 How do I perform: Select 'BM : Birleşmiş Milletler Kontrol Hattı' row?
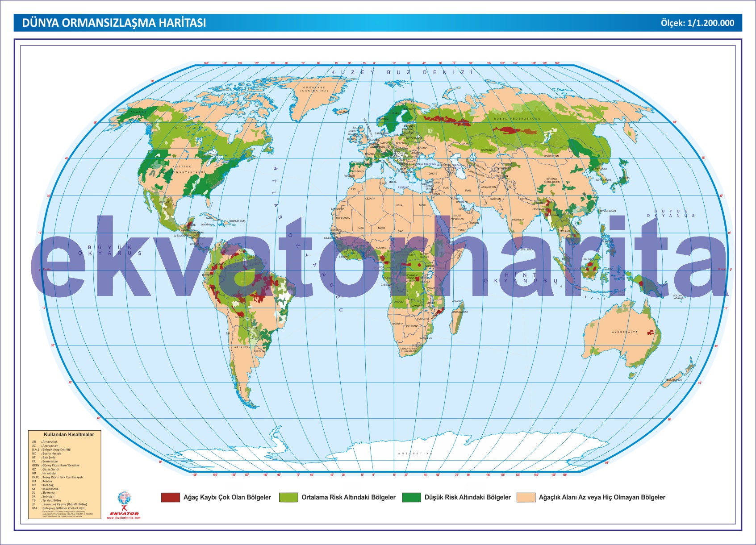pos(58,508)
